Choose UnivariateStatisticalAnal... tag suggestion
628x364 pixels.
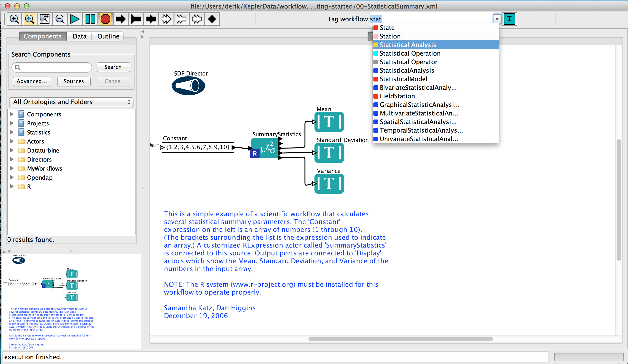(x=436, y=139)
